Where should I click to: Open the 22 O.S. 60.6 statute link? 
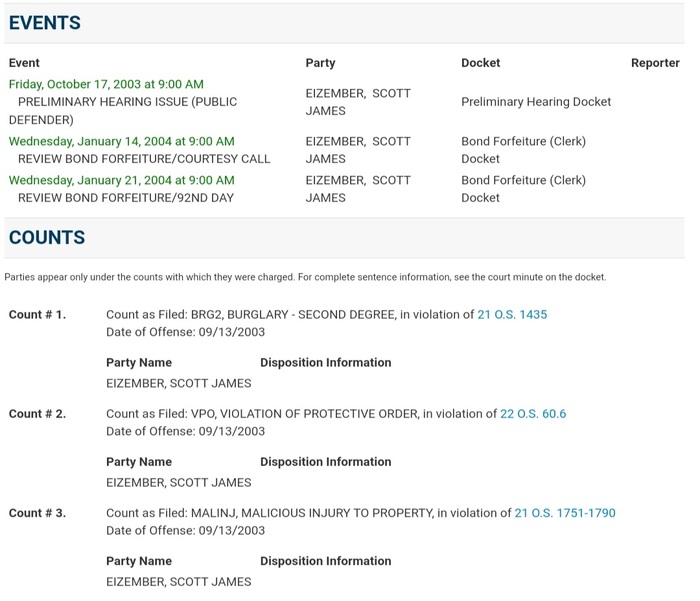(x=533, y=413)
